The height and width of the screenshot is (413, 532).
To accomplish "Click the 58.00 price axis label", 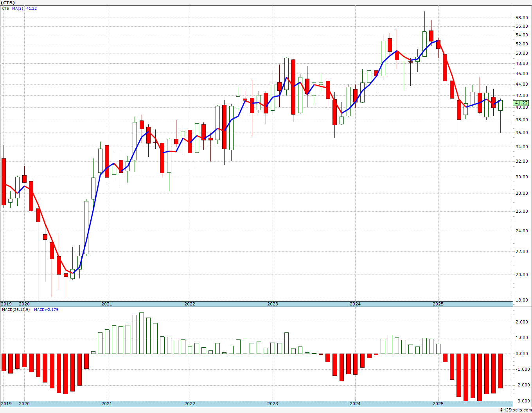I will pos(522,18).
